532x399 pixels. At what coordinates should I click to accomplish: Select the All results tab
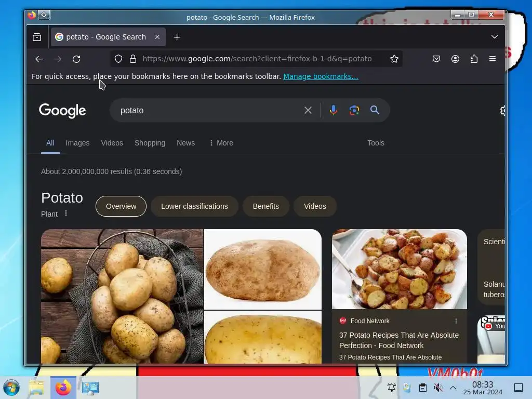(x=50, y=143)
